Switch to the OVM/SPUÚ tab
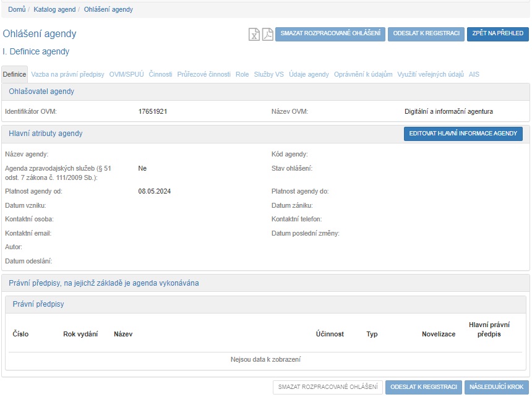Image resolution: width=532 pixels, height=397 pixels. (x=126, y=74)
